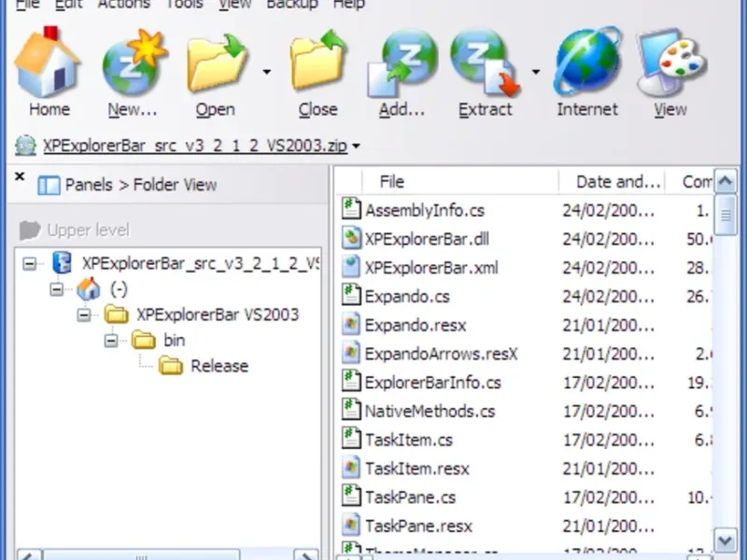Click the Home toolbar icon
The width and height of the screenshot is (747, 560).
click(48, 62)
